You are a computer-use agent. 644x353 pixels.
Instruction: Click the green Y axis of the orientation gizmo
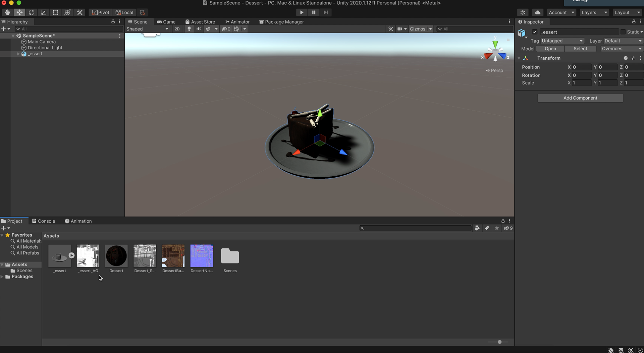click(495, 44)
